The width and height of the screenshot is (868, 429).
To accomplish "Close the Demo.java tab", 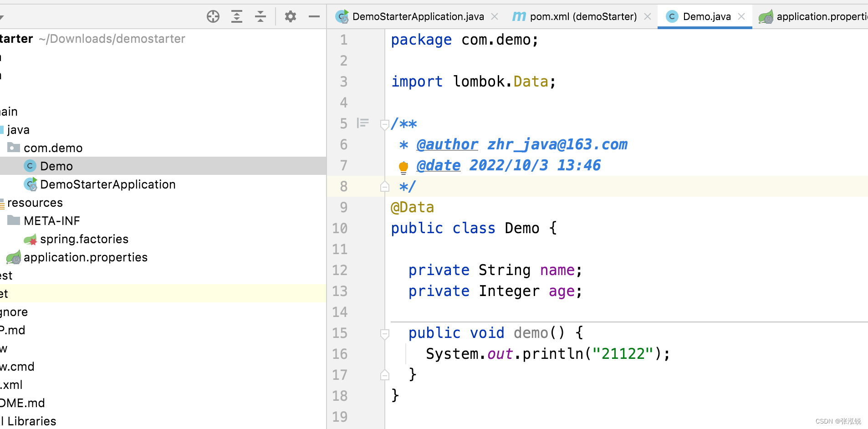I will point(741,17).
